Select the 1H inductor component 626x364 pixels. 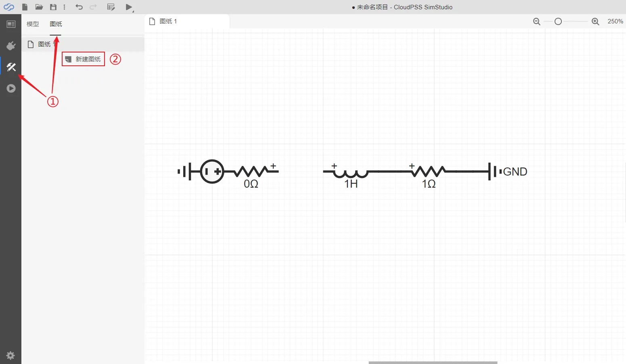pos(350,173)
